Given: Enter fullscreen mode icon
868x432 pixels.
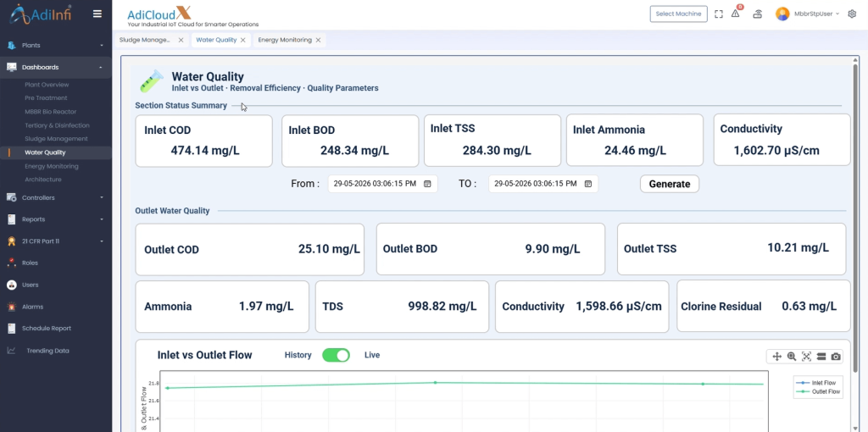Looking at the screenshot, I should point(719,14).
